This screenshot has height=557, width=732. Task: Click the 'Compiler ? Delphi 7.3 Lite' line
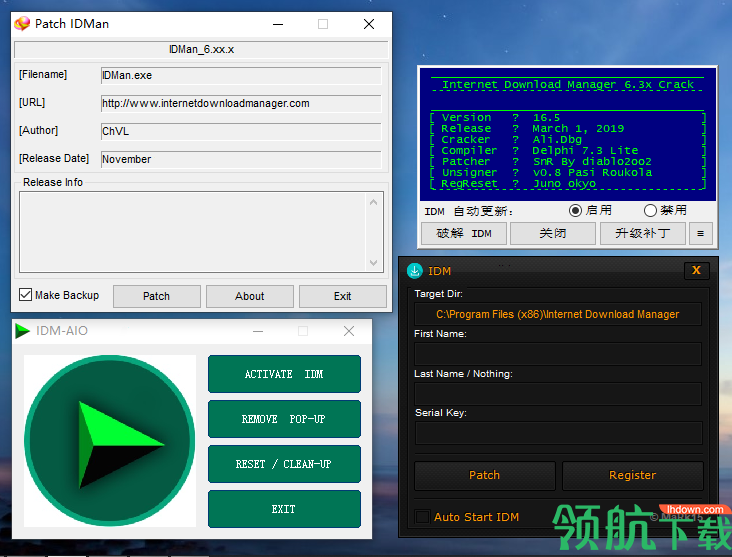coord(540,150)
